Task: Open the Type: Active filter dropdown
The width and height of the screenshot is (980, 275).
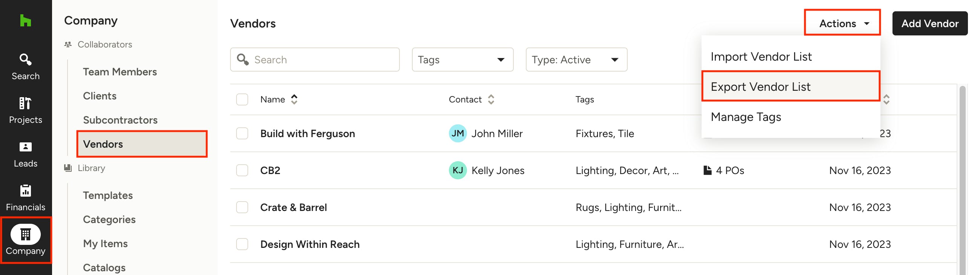Action: coord(576,60)
